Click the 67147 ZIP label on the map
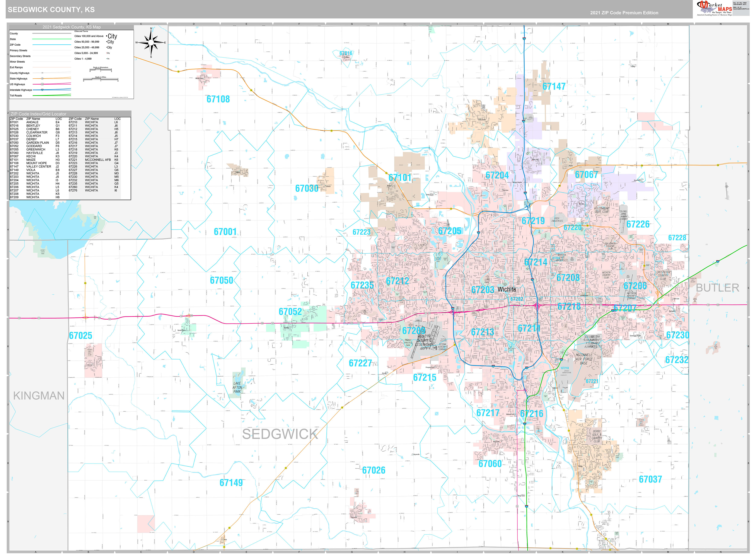This screenshot has width=756, height=554. [x=554, y=86]
